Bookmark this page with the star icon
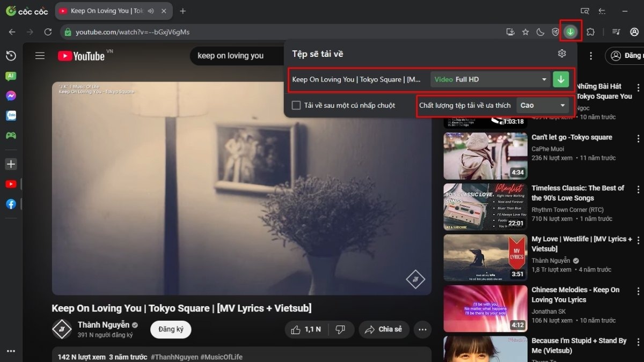Image resolution: width=644 pixels, height=362 pixels. [525, 32]
